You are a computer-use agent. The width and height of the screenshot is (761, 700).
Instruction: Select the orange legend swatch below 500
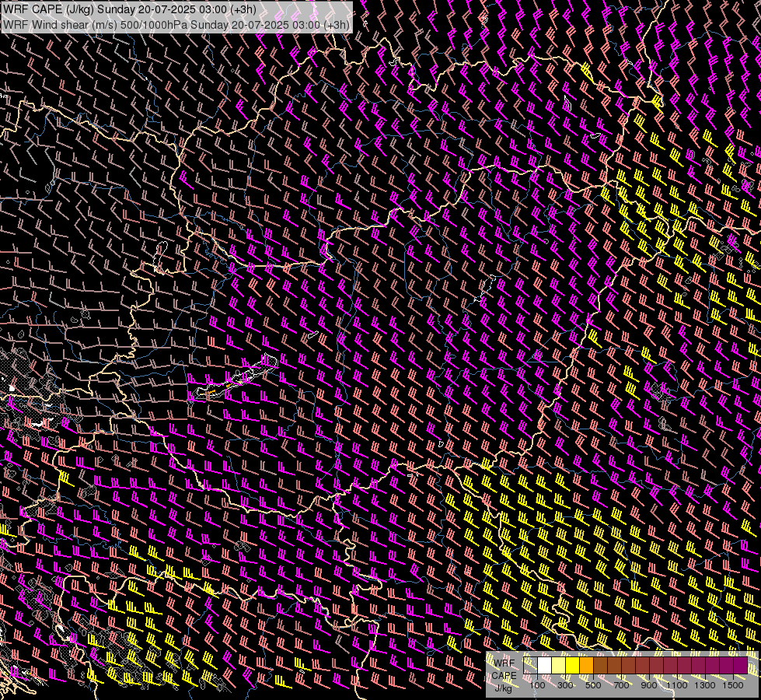pos(586,665)
